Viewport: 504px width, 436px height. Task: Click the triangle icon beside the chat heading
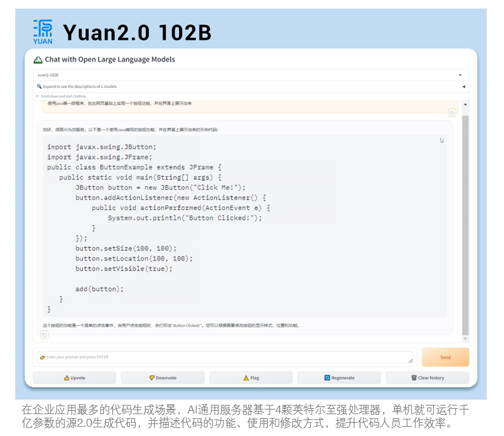click(x=38, y=60)
